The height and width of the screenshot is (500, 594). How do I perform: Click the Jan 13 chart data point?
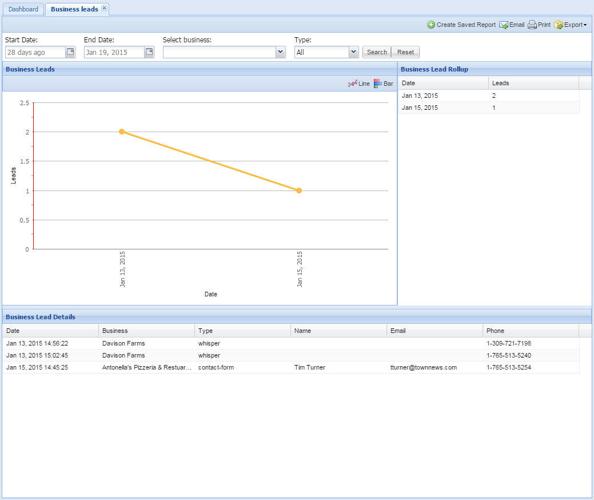(122, 132)
